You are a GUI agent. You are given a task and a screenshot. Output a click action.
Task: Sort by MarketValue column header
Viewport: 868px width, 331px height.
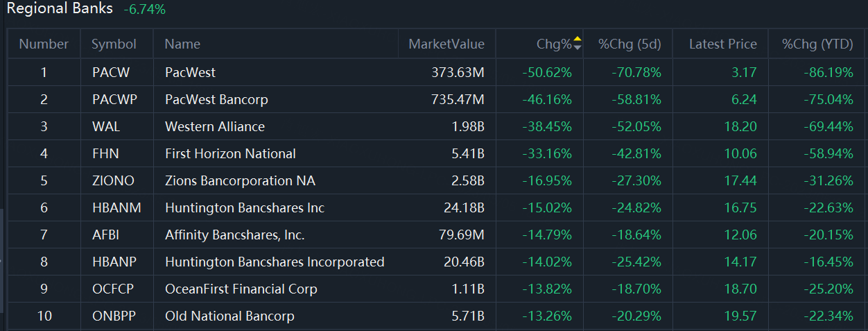(x=446, y=44)
